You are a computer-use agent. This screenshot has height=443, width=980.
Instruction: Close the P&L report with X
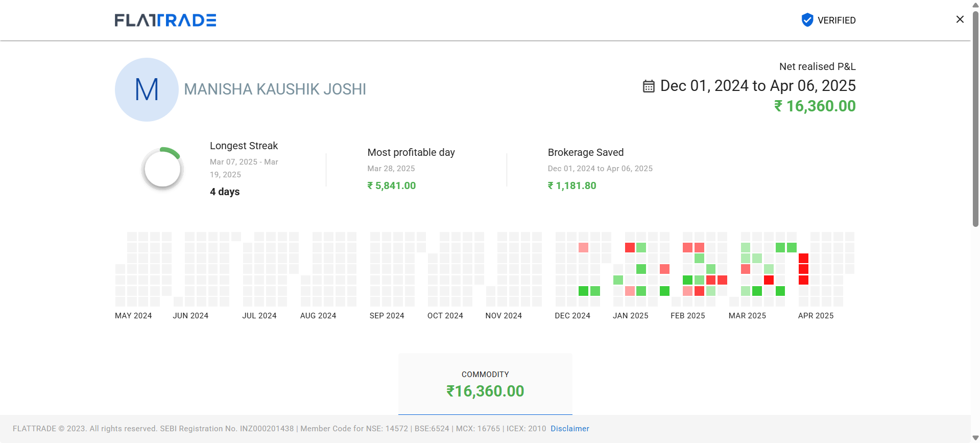960,19
